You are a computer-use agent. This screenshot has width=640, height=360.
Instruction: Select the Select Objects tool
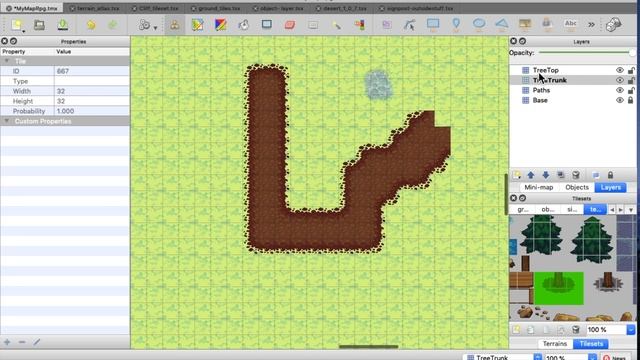(x=387, y=25)
